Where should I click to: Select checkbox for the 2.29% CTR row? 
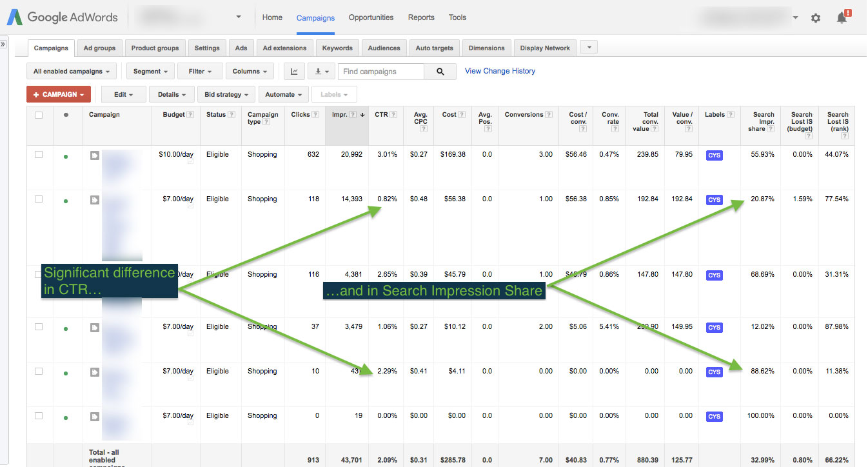pos(39,372)
